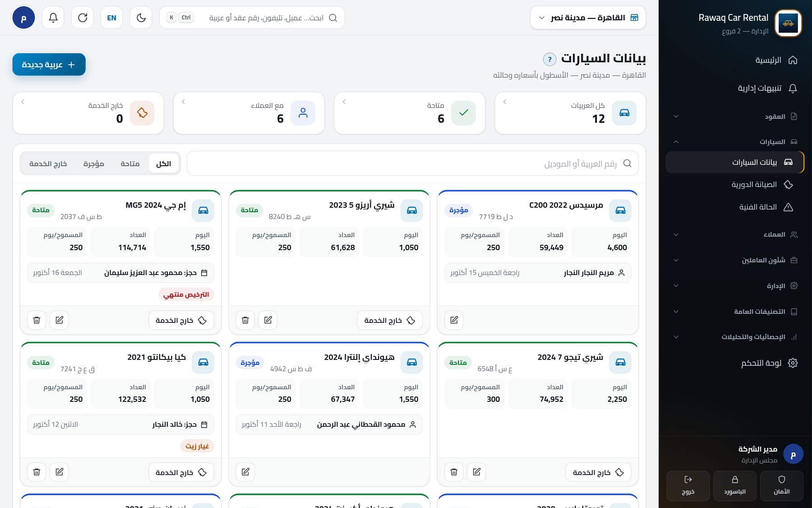Toggle dark mode with the moon icon
The height and width of the screenshot is (508, 812).
coord(141,18)
